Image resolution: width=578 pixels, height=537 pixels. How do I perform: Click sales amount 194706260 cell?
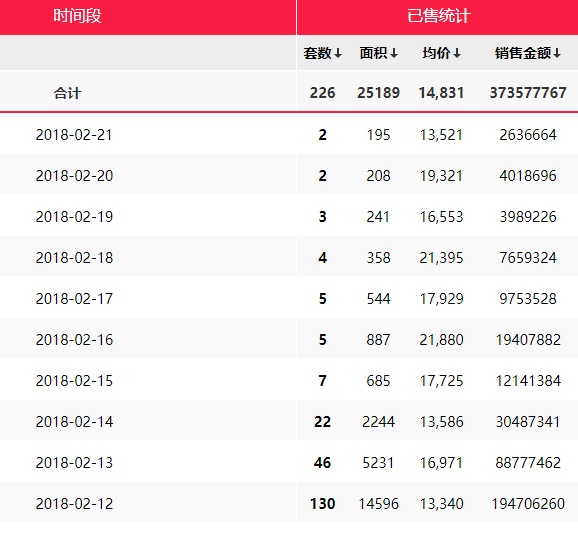tap(528, 503)
